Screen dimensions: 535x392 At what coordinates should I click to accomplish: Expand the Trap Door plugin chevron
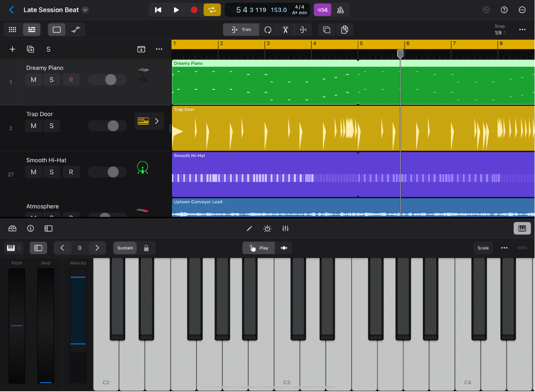point(156,121)
